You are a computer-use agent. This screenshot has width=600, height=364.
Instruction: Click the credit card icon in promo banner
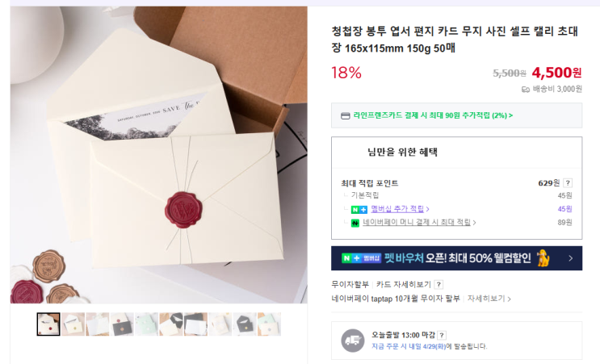345,115
